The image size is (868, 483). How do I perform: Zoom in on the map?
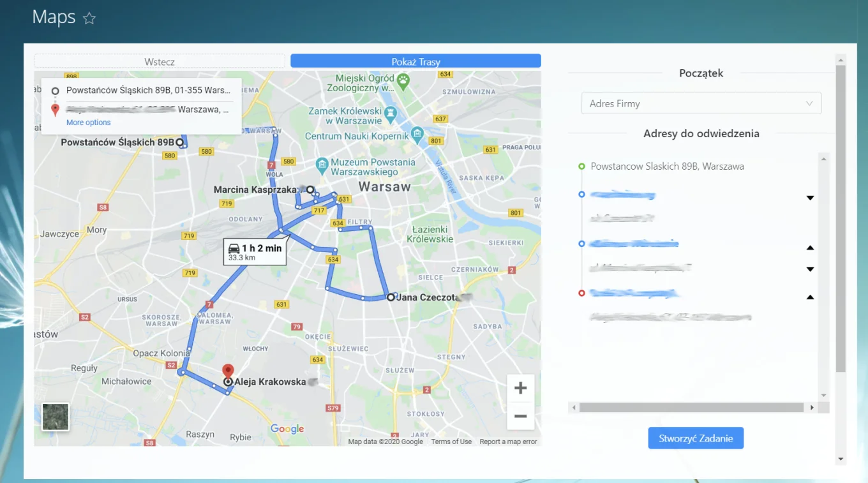[520, 388]
